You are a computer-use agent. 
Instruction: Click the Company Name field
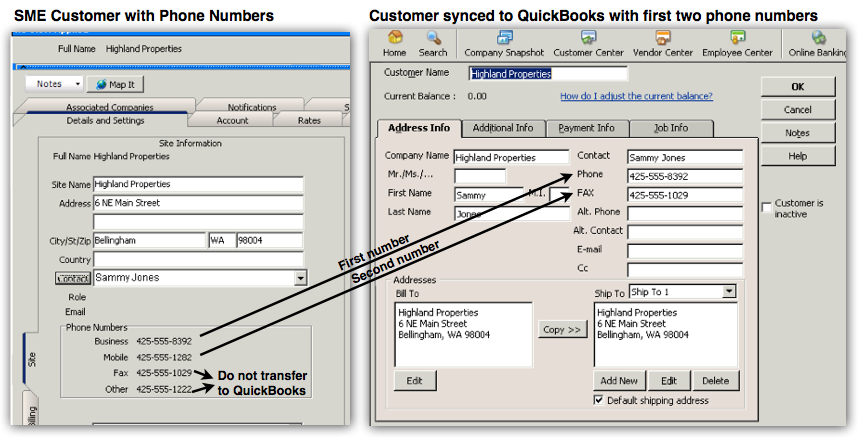[512, 158]
